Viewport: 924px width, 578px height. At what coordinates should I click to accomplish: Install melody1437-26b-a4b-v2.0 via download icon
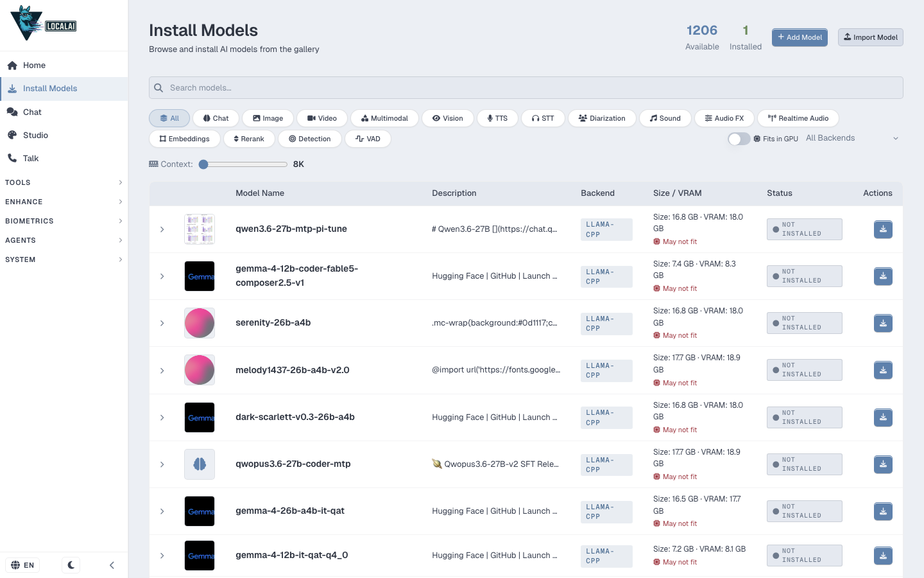point(883,371)
